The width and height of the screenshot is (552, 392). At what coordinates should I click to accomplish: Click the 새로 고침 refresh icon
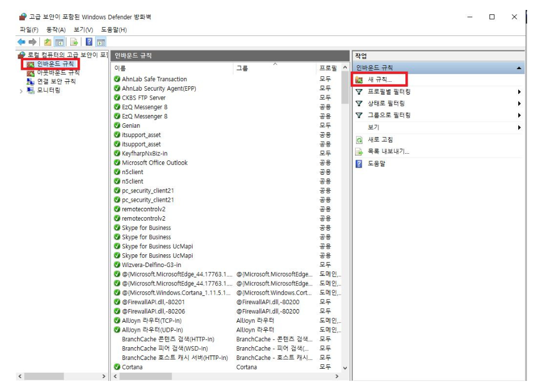coord(359,140)
